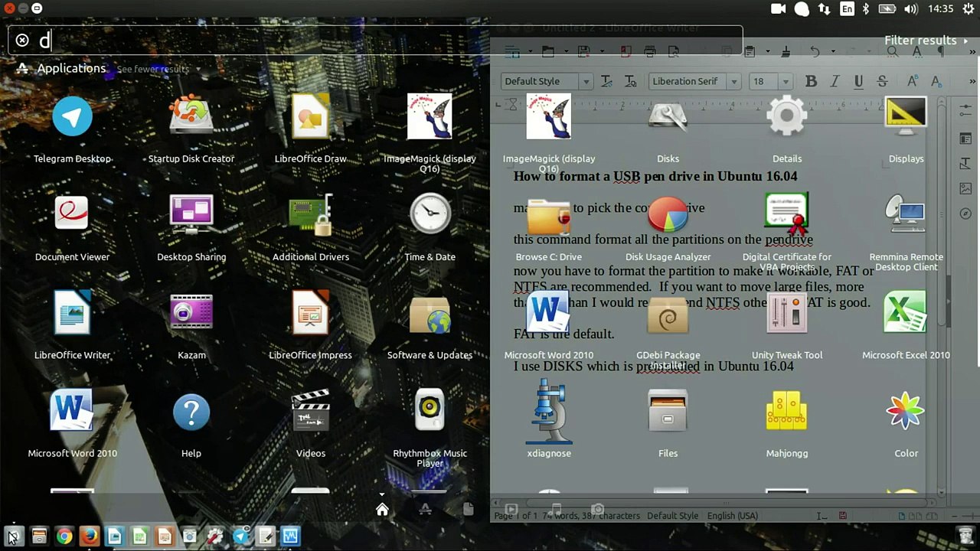Switch to the Home lens

tap(382, 510)
